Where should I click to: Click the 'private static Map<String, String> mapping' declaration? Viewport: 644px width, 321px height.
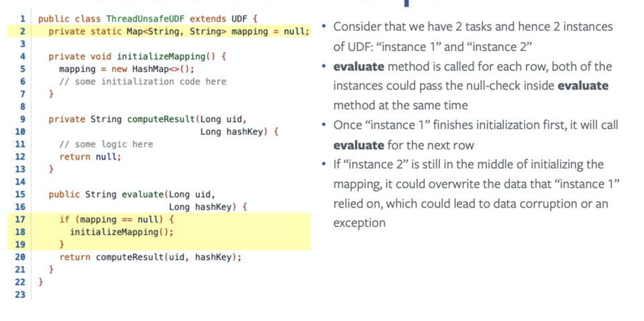tap(178, 32)
